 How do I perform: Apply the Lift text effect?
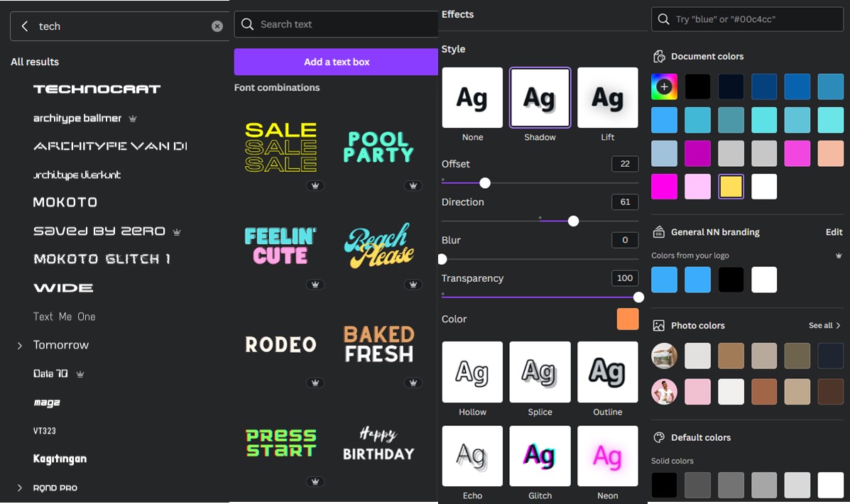(x=607, y=97)
